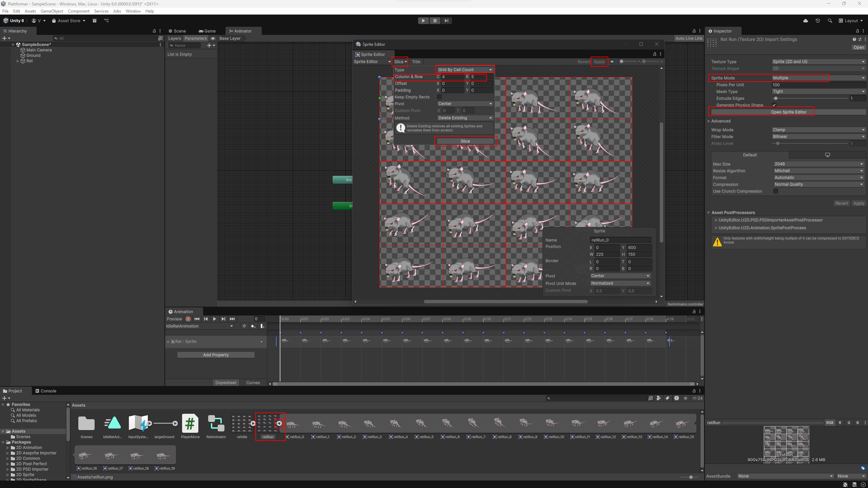Image resolution: width=868 pixels, height=488 pixels.
Task: Open the Assets menu
Action: click(x=30, y=11)
